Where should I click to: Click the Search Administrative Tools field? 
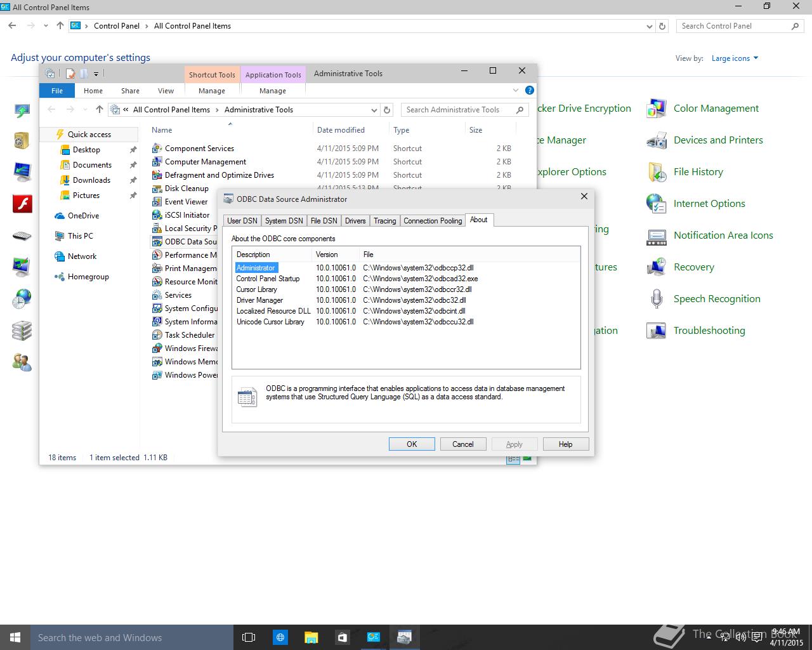click(x=464, y=110)
